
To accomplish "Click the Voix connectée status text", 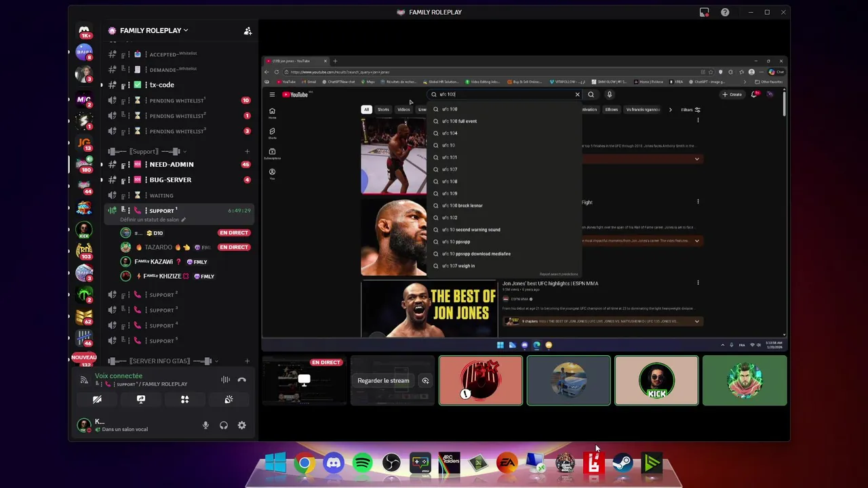I will [x=119, y=375].
